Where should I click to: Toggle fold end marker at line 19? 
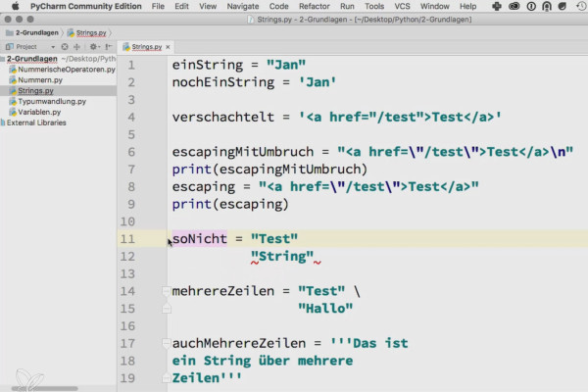click(x=167, y=377)
